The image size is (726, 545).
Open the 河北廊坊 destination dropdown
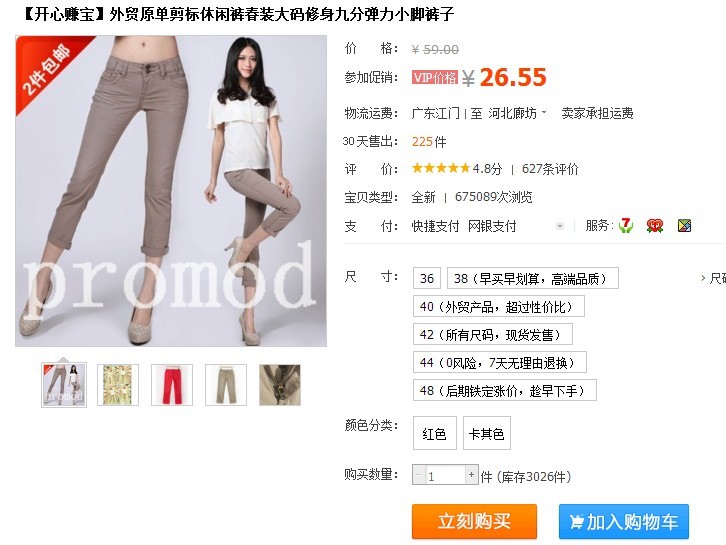pyautogui.click(x=517, y=113)
